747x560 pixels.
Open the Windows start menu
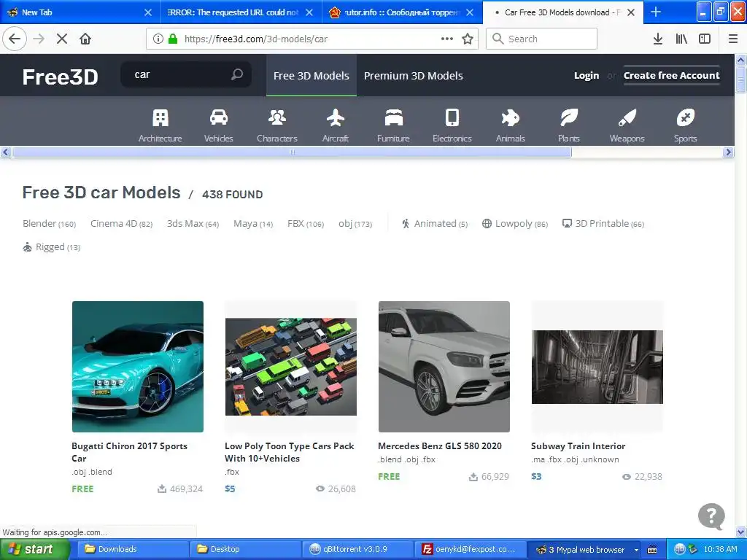click(x=35, y=549)
